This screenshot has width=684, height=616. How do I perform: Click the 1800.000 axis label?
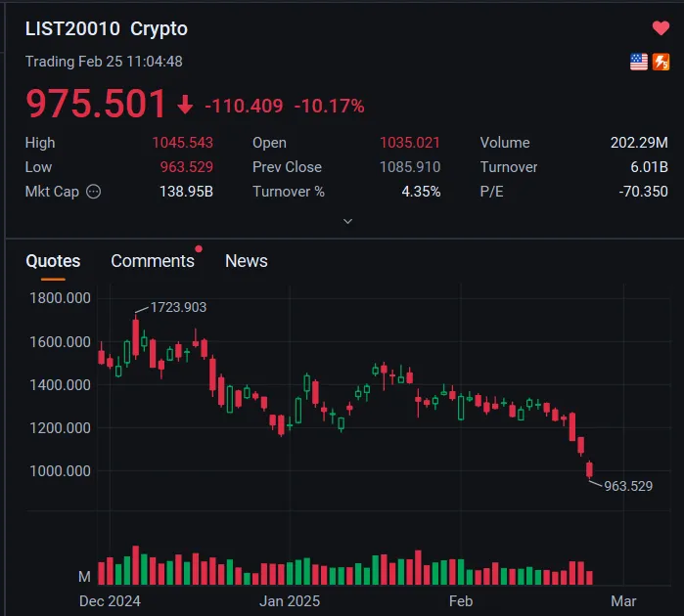(x=61, y=298)
